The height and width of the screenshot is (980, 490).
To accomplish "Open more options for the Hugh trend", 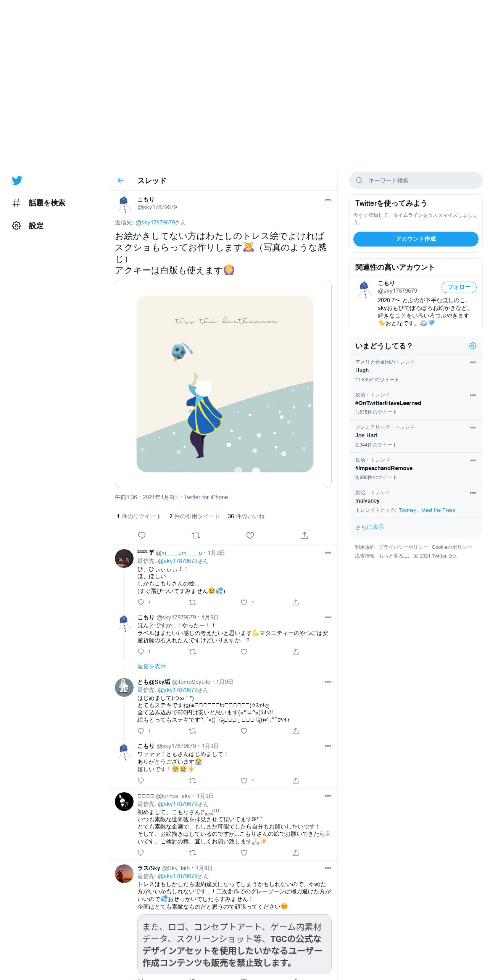I will (473, 362).
